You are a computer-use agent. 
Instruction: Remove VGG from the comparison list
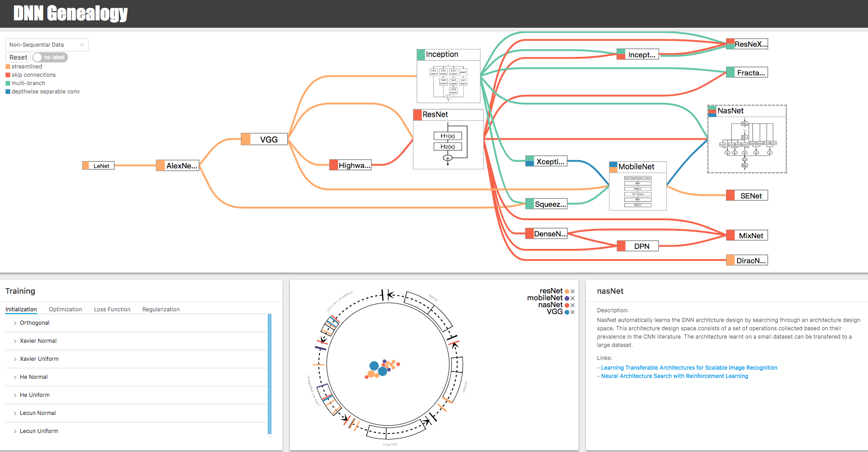tap(573, 312)
